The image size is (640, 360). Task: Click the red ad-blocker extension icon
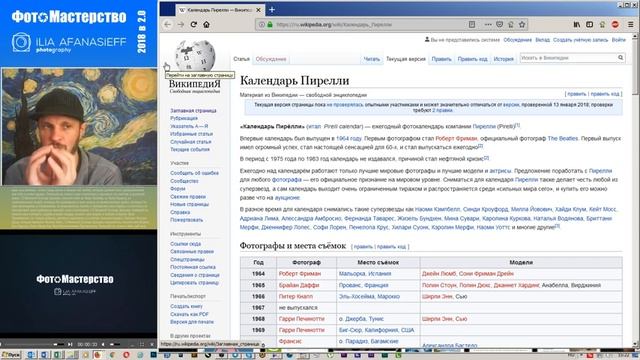coord(615,24)
